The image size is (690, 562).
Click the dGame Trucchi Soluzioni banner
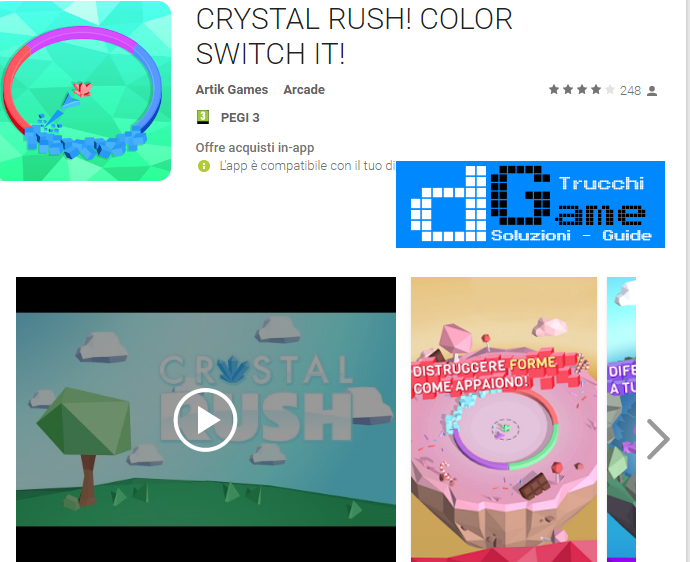click(x=530, y=205)
